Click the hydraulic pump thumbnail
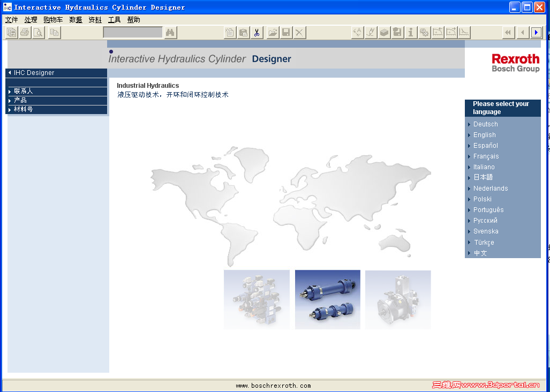Image resolution: width=550 pixels, height=392 pixels. [398, 299]
